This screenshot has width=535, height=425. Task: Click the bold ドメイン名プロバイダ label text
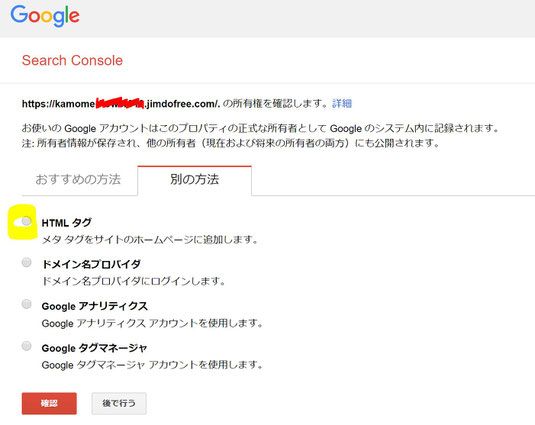coord(91,264)
